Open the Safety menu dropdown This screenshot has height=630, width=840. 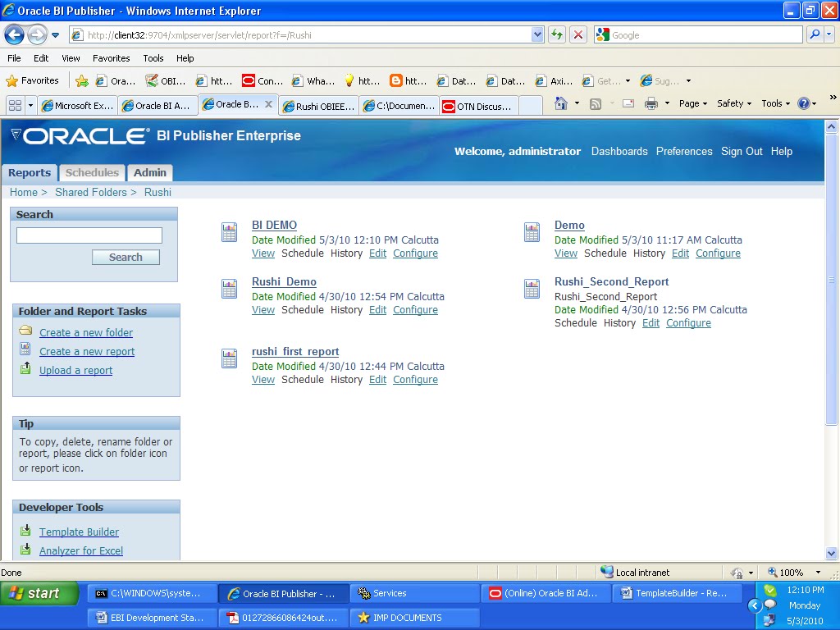tap(734, 103)
